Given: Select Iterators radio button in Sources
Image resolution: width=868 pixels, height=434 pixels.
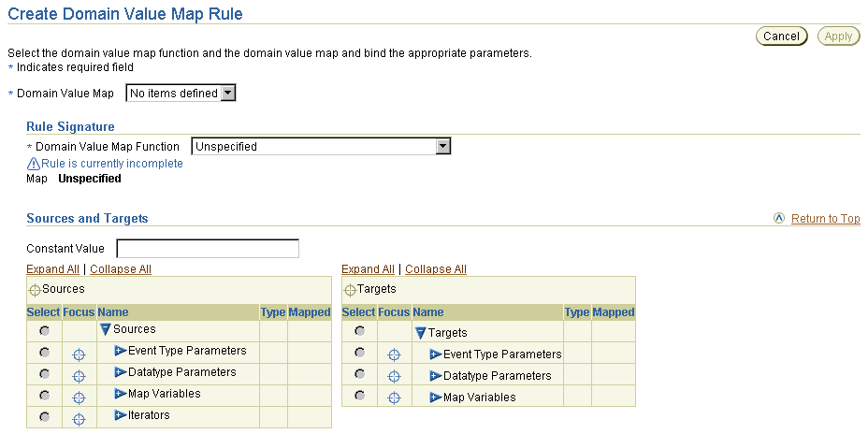Looking at the screenshot, I should pos(44,417).
